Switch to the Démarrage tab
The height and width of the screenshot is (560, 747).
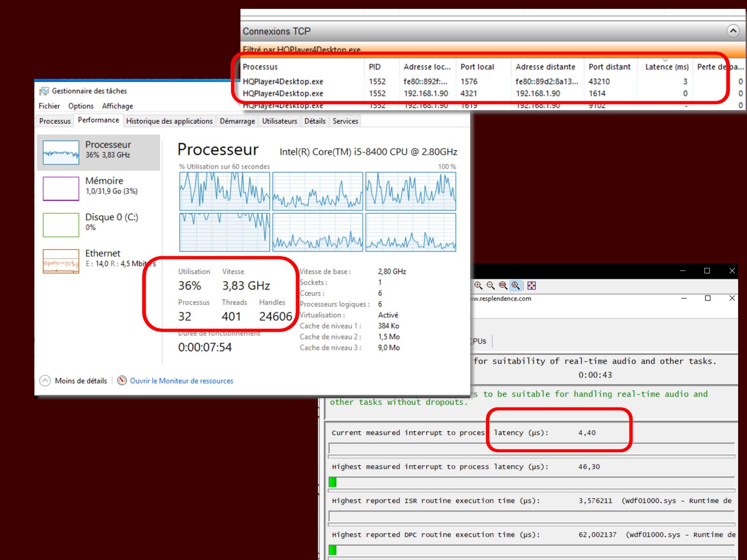(237, 121)
